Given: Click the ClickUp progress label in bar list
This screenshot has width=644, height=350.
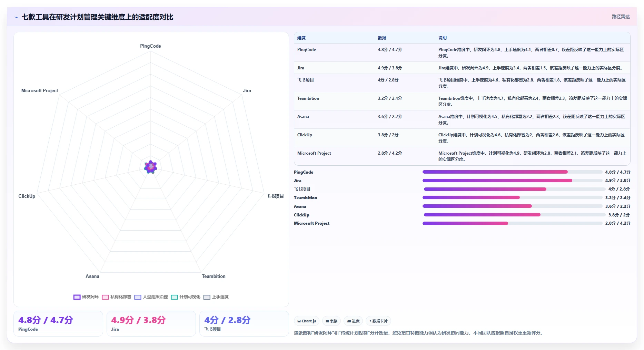Looking at the screenshot, I should (301, 215).
